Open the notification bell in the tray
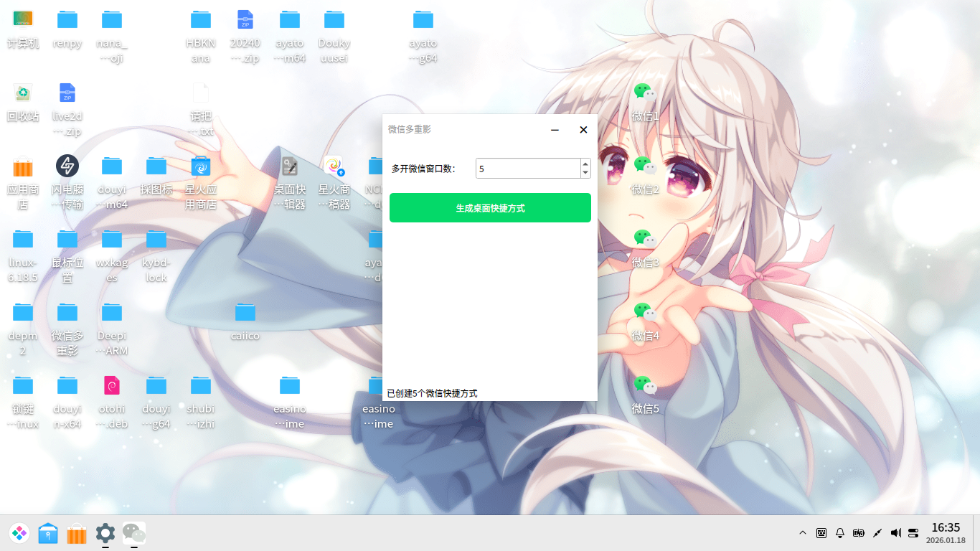The image size is (980, 551). coord(840,533)
